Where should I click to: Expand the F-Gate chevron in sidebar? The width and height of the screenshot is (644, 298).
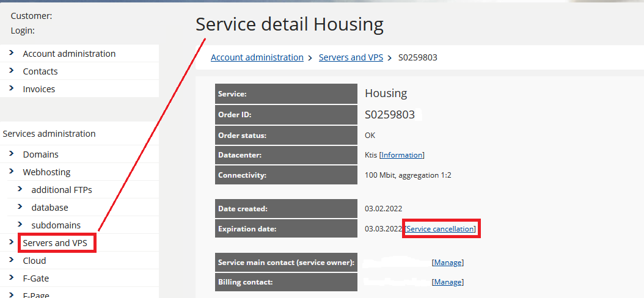coord(11,277)
